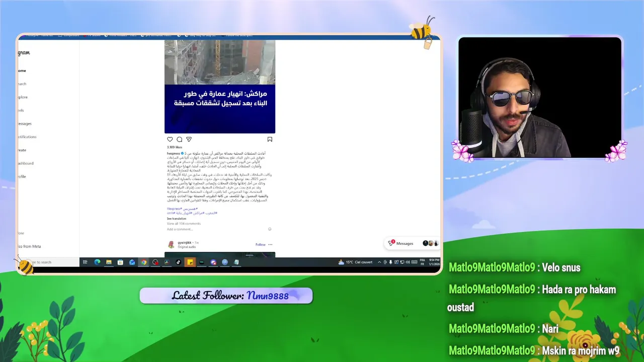Open Messages floating icon with badge

(391, 243)
